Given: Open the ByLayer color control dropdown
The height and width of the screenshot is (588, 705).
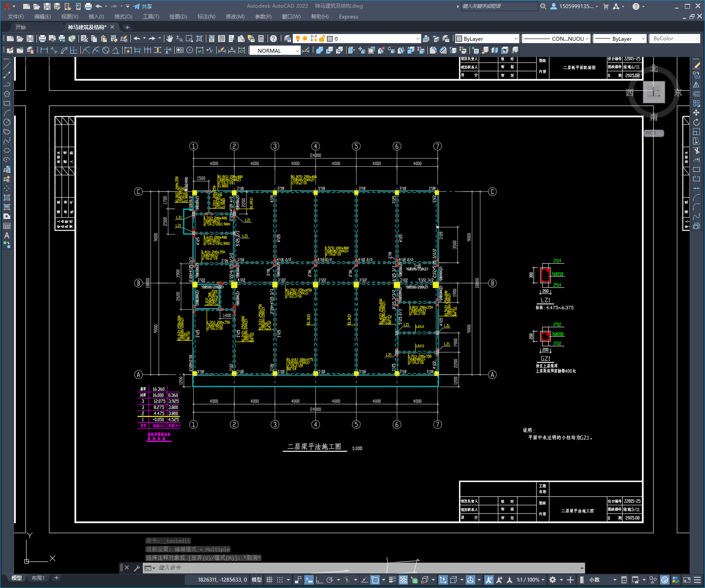Looking at the screenshot, I should click(x=487, y=39).
